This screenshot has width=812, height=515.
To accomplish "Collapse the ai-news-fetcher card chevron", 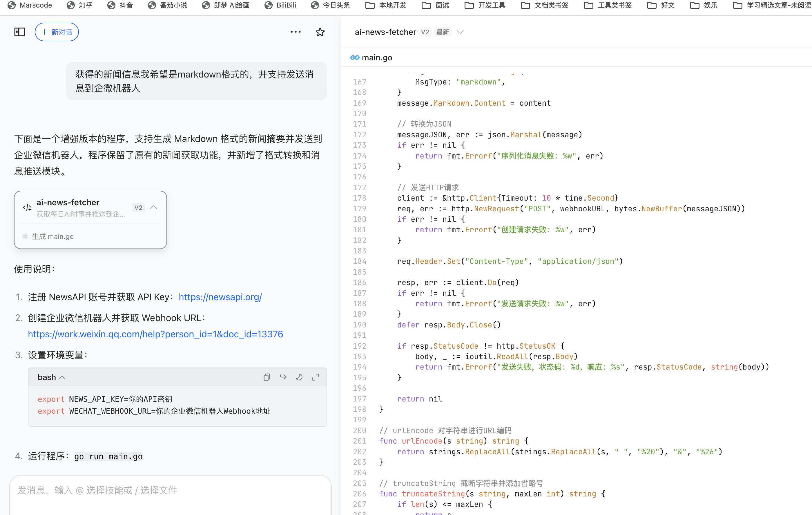I will pos(154,207).
